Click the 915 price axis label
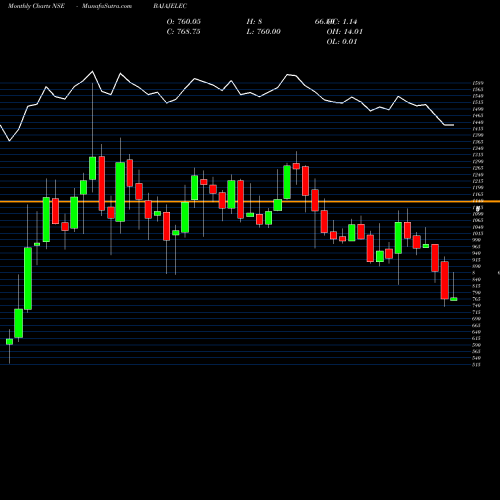Viewport: 500px width, 500px height. (x=477, y=260)
